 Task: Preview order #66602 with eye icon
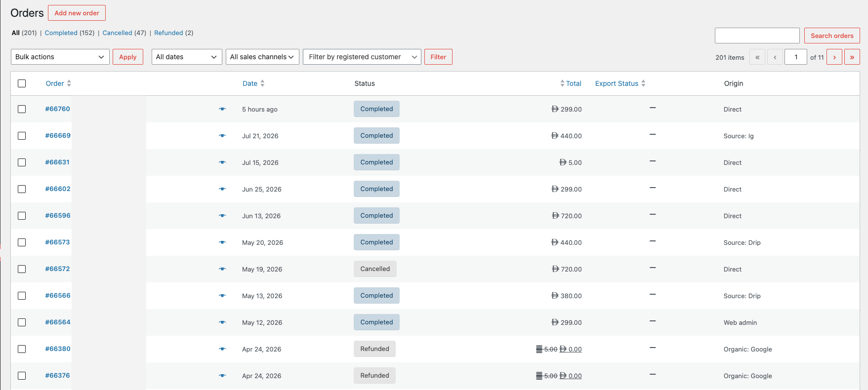coord(222,189)
